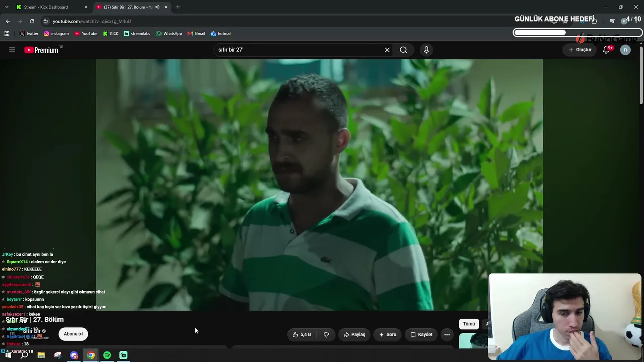Viewport: 644px width, 362px height.
Task: Click the address bar URL
Action: click(x=92, y=21)
